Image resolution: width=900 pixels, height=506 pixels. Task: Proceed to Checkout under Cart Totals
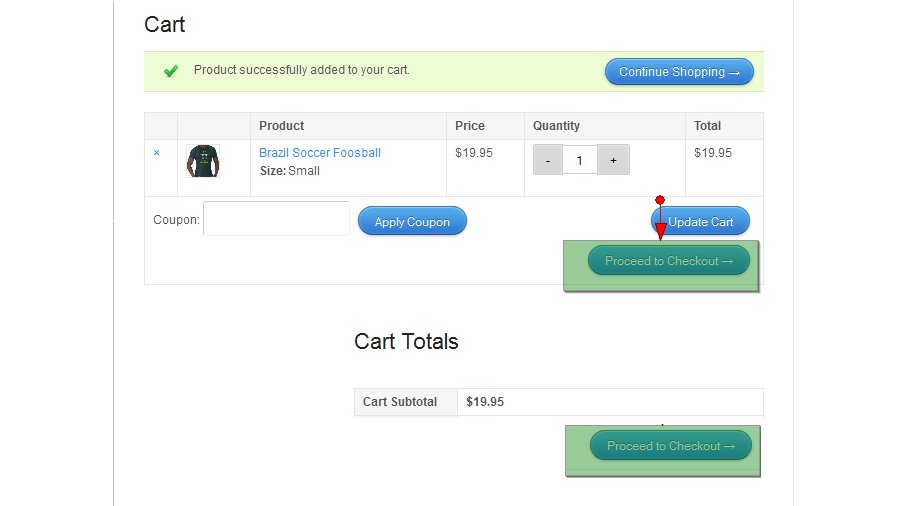[x=670, y=446]
